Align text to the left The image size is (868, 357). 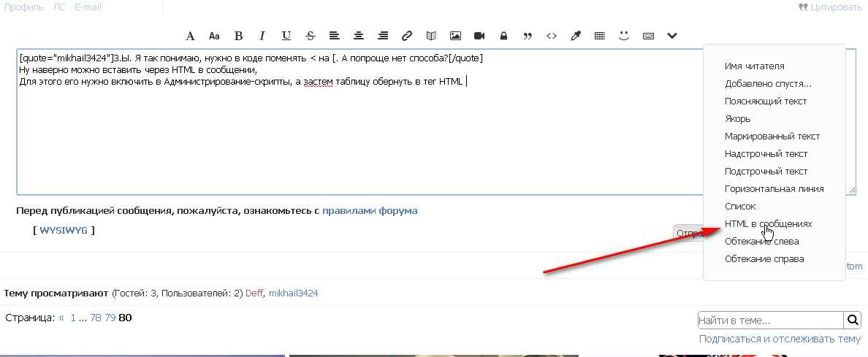point(334,36)
